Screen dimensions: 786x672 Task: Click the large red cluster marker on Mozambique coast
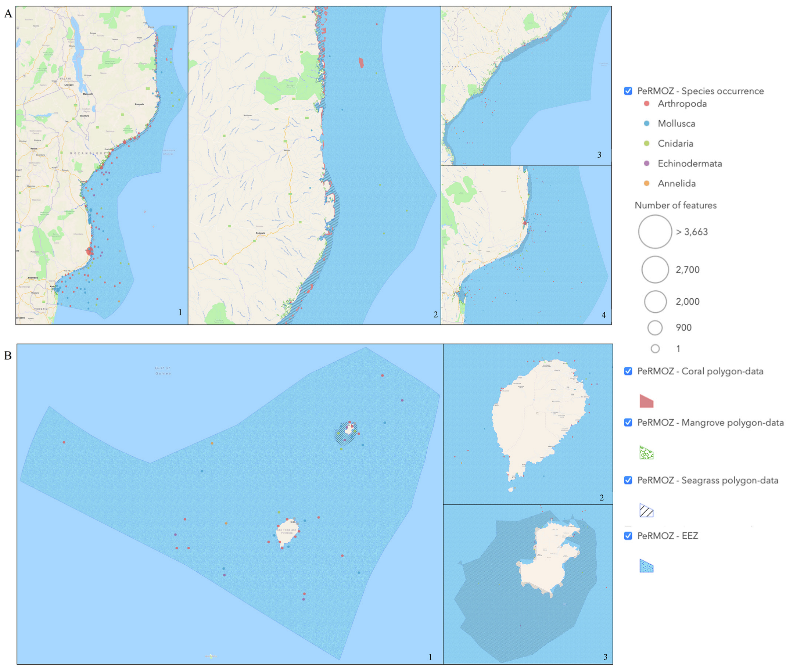coord(90,251)
